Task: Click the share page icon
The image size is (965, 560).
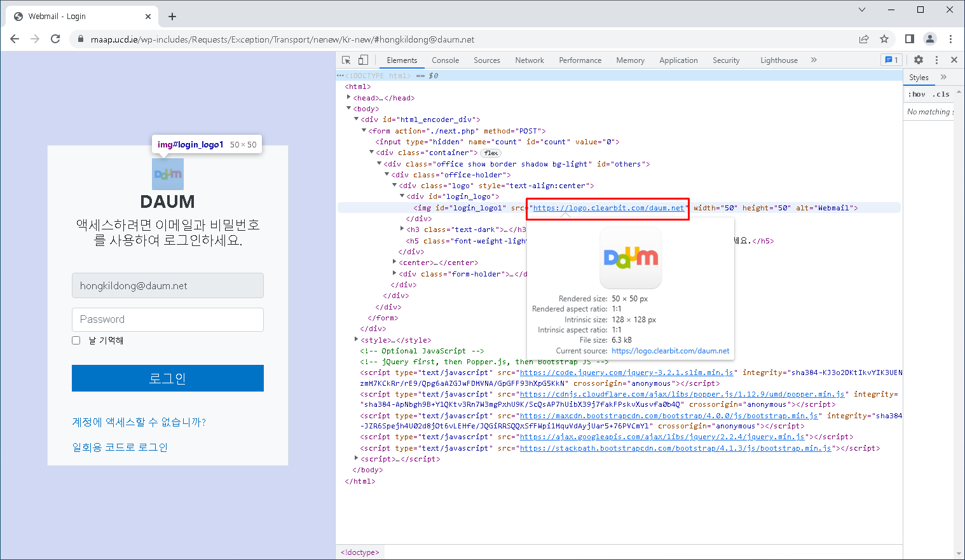Action: [864, 39]
